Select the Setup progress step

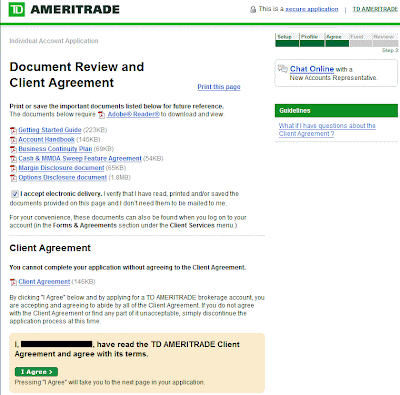[287, 40]
